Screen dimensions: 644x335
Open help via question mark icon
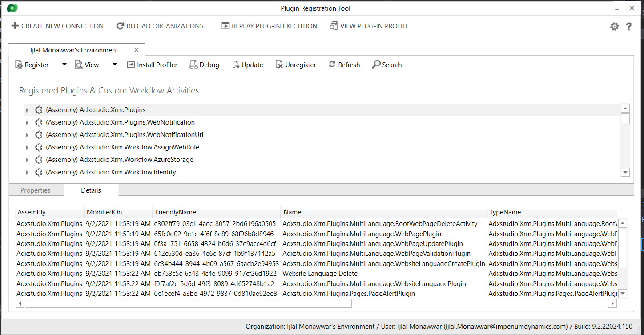pos(628,27)
